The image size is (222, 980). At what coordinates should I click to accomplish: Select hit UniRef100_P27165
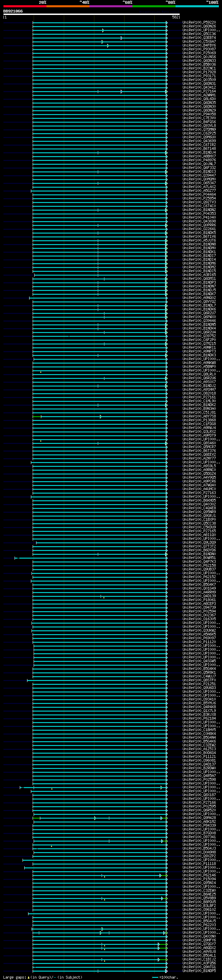point(199,531)
